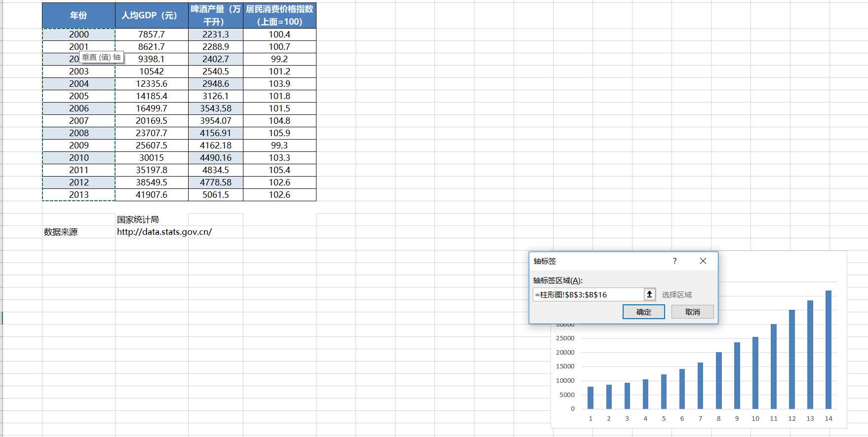Click the year cell 2007
The height and width of the screenshot is (437, 868).
(x=79, y=121)
